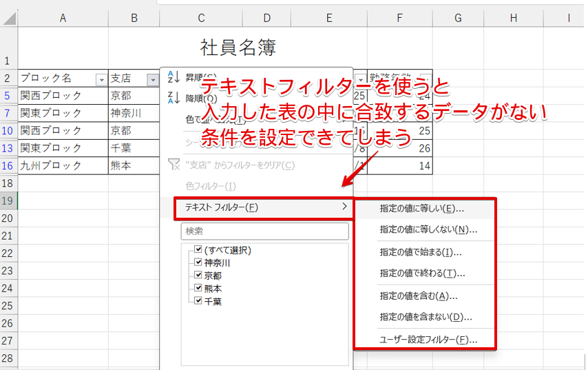Click the cell with value 14
Image resolution: width=588 pixels, height=370 pixels.
point(400,165)
